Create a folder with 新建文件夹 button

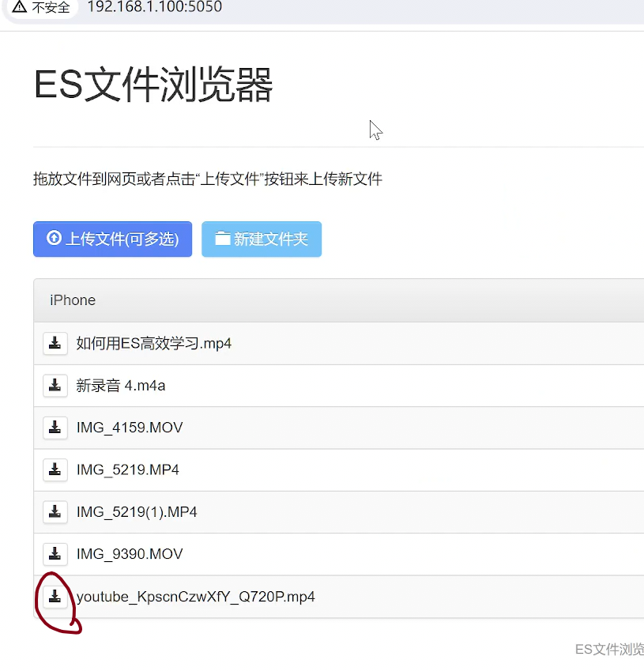click(262, 239)
